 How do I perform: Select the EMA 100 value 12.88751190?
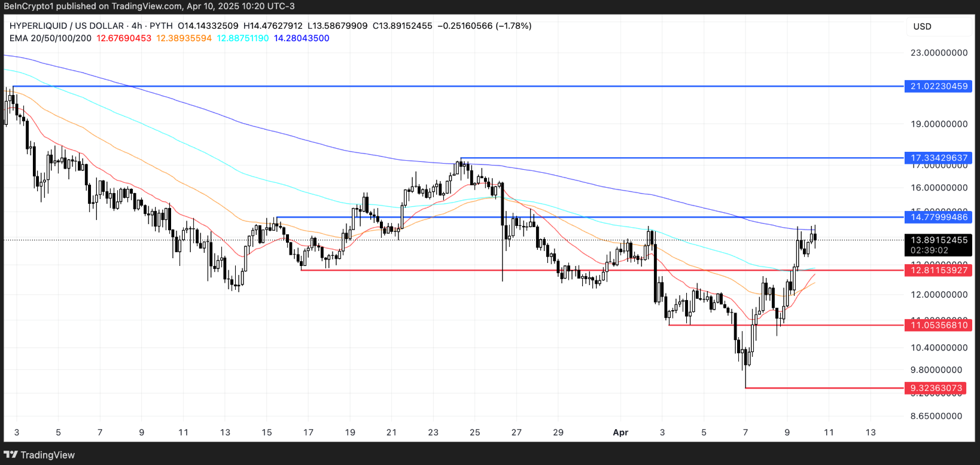pyautogui.click(x=243, y=38)
